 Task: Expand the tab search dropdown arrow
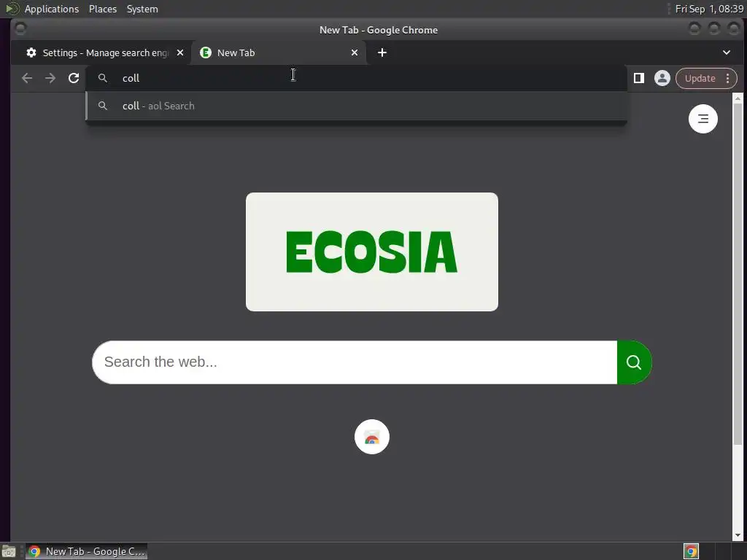point(727,52)
